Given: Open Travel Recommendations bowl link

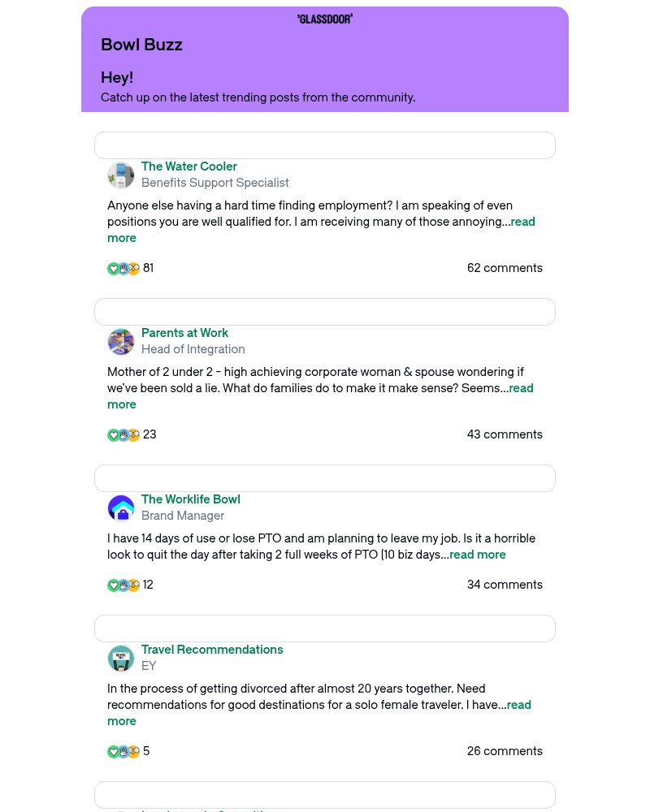Looking at the screenshot, I should click(212, 650).
